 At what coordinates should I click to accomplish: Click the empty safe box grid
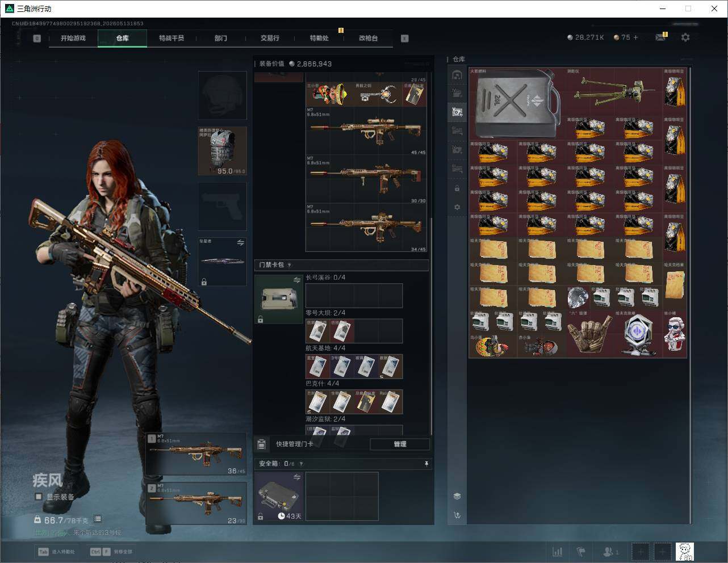click(x=342, y=497)
